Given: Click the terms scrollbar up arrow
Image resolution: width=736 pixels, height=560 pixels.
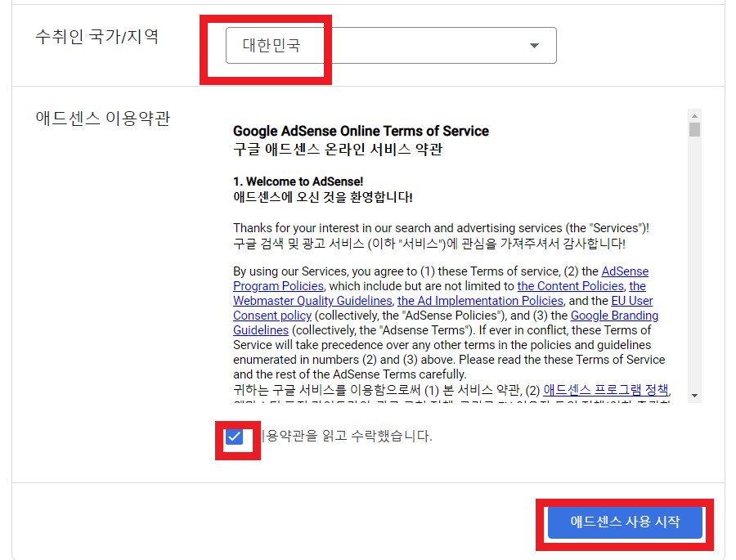Looking at the screenshot, I should [x=694, y=115].
